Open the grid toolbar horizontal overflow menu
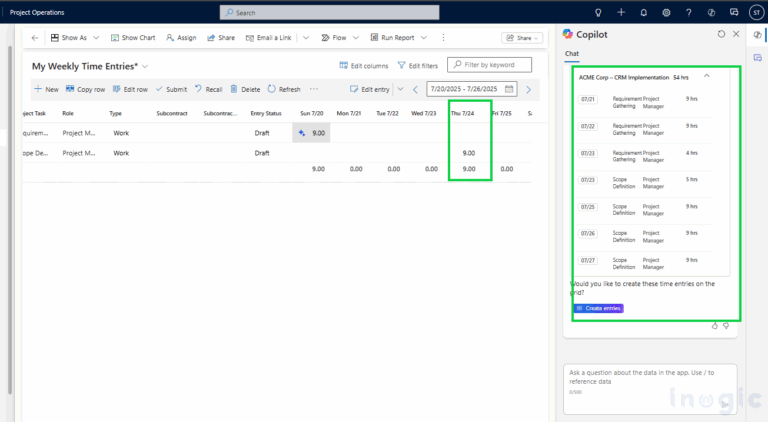The width and height of the screenshot is (768, 422). (x=314, y=89)
